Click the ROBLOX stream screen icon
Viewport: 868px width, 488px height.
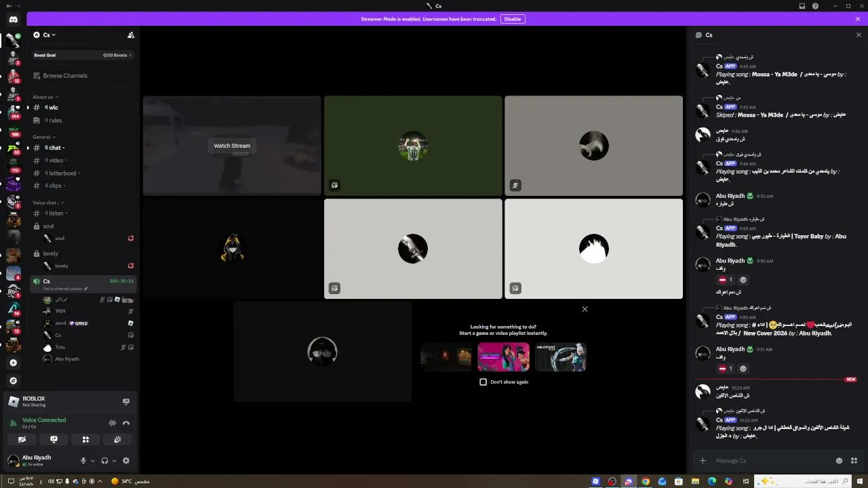coord(126,401)
